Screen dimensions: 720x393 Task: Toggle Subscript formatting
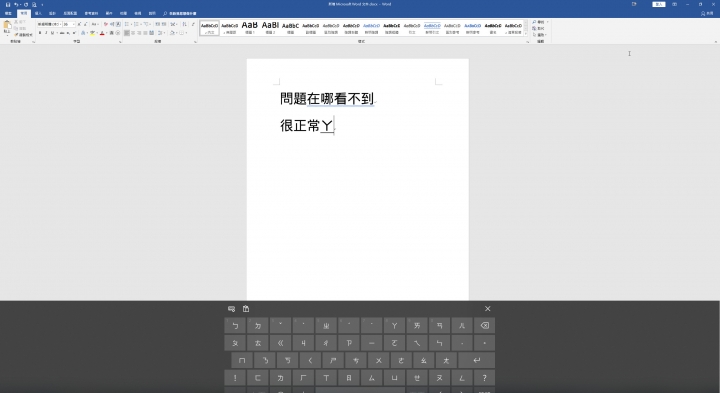[x=68, y=33]
